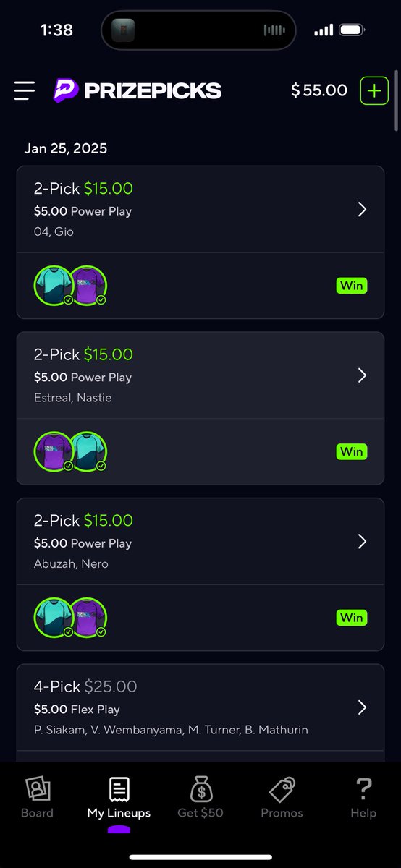The height and width of the screenshot is (868, 401).
Task: Open the 4-Pick $25.00 lineup card
Action: point(200,712)
